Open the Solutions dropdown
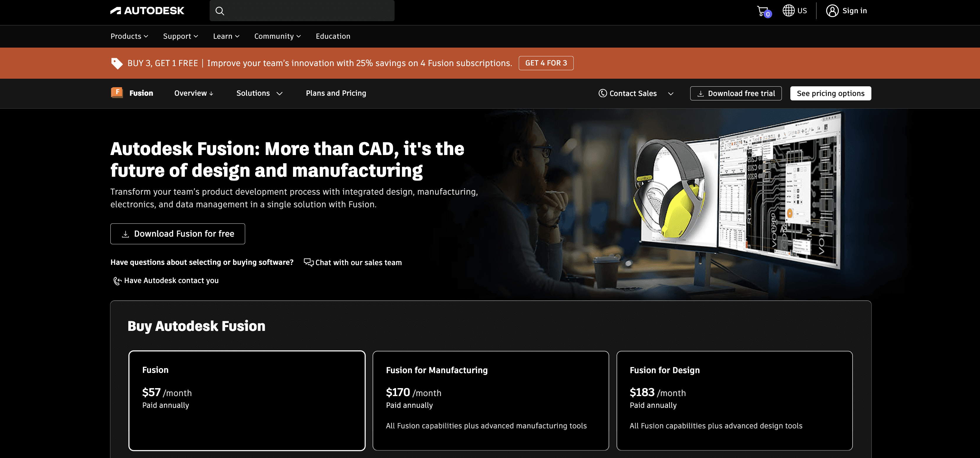The height and width of the screenshot is (458, 980). [x=260, y=93]
